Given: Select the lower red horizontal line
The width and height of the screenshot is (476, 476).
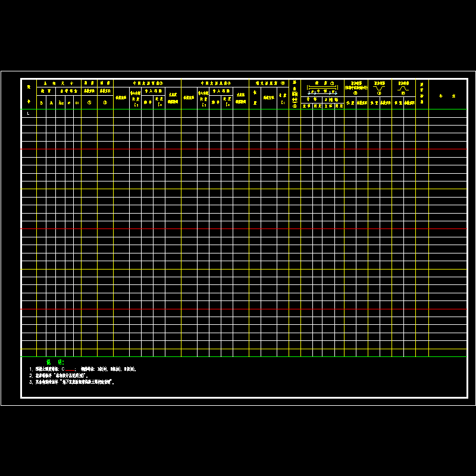Looking at the screenshot, I should coord(238,228).
